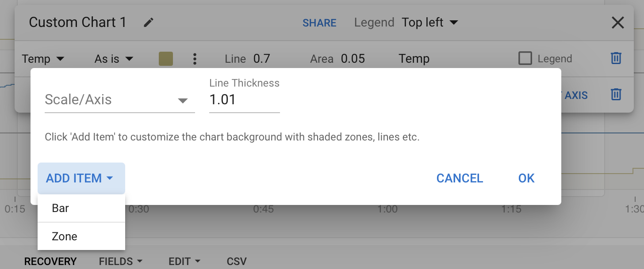Click the CSV tab
Image resolution: width=644 pixels, height=269 pixels.
(x=237, y=261)
